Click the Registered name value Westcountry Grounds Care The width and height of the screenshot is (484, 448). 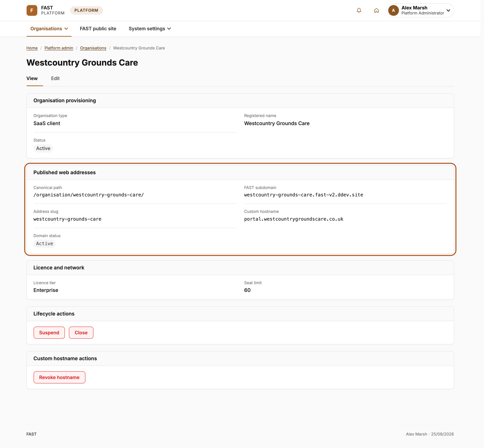[x=277, y=123]
